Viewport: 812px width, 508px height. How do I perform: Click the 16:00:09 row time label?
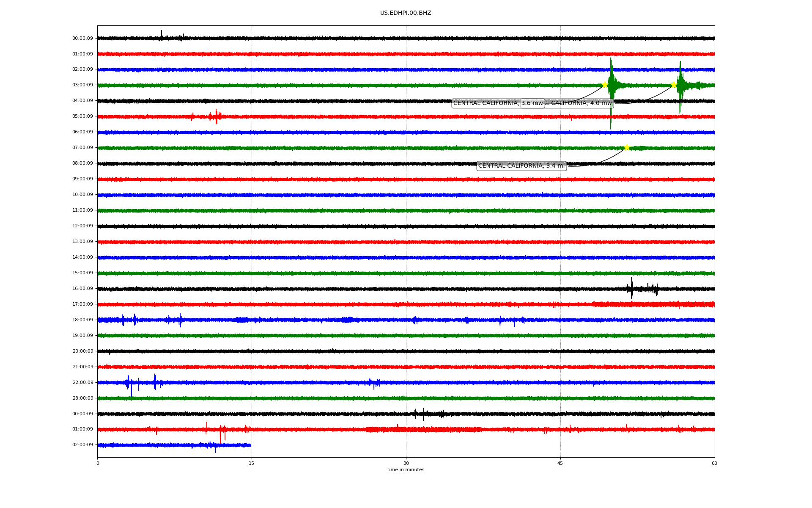82,289
